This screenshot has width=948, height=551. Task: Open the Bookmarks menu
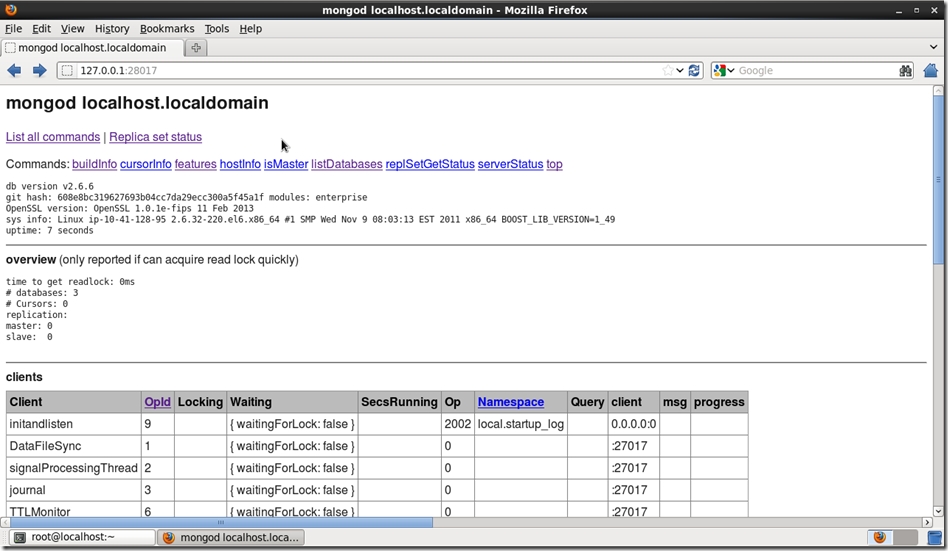click(x=167, y=28)
